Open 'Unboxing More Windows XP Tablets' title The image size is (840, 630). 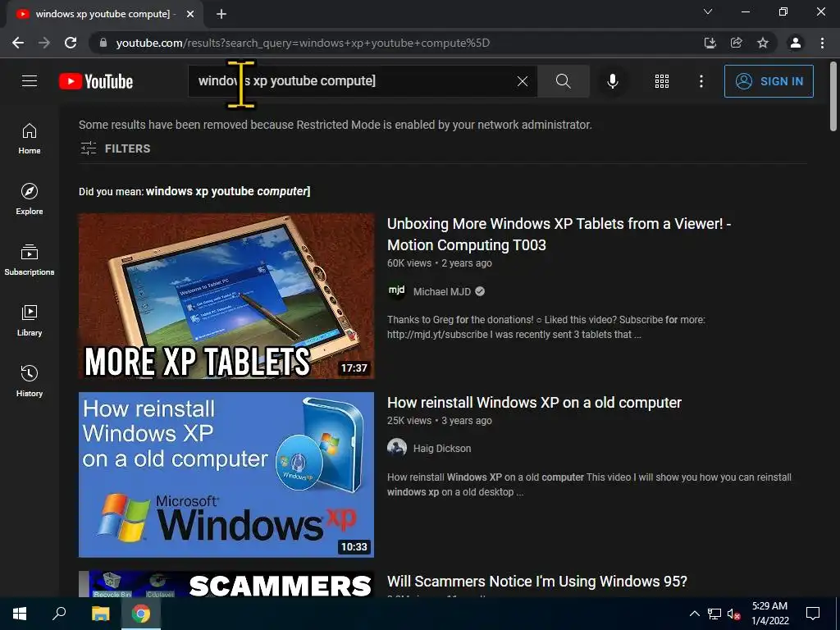pyautogui.click(x=559, y=234)
